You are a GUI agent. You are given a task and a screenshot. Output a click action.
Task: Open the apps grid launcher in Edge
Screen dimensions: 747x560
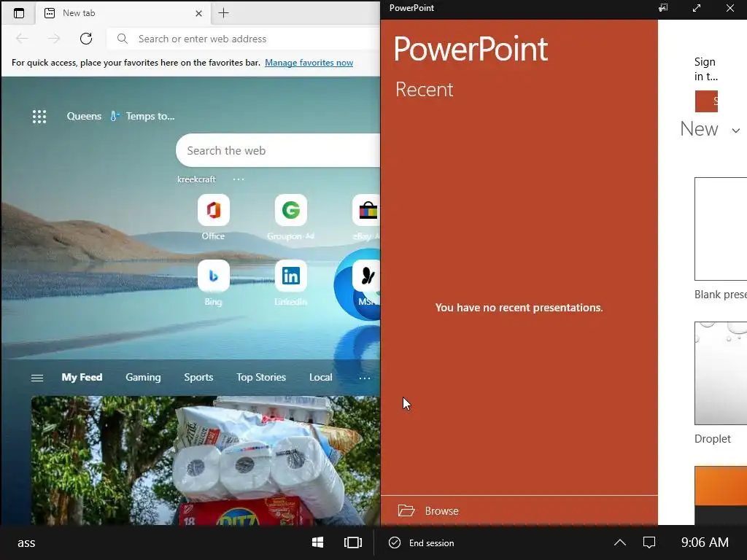coord(39,116)
